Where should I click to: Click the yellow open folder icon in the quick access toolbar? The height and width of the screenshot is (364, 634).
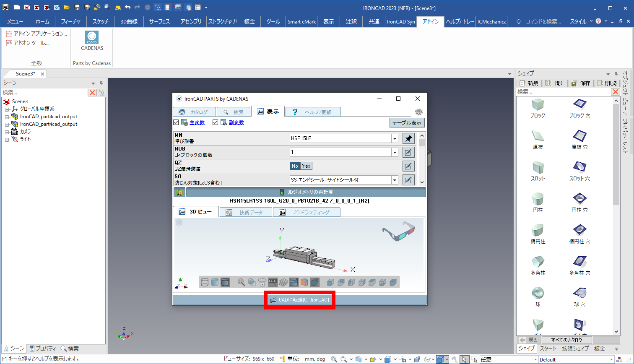66,7
